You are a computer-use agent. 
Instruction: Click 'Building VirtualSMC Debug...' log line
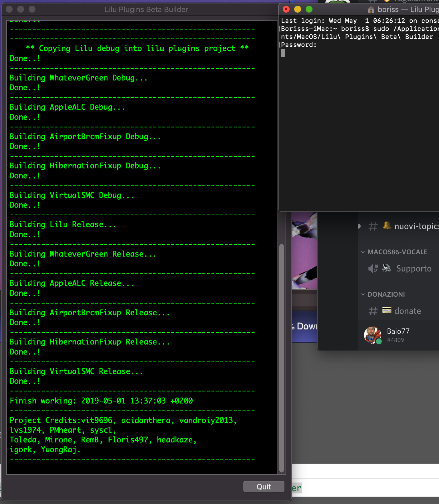(x=72, y=195)
